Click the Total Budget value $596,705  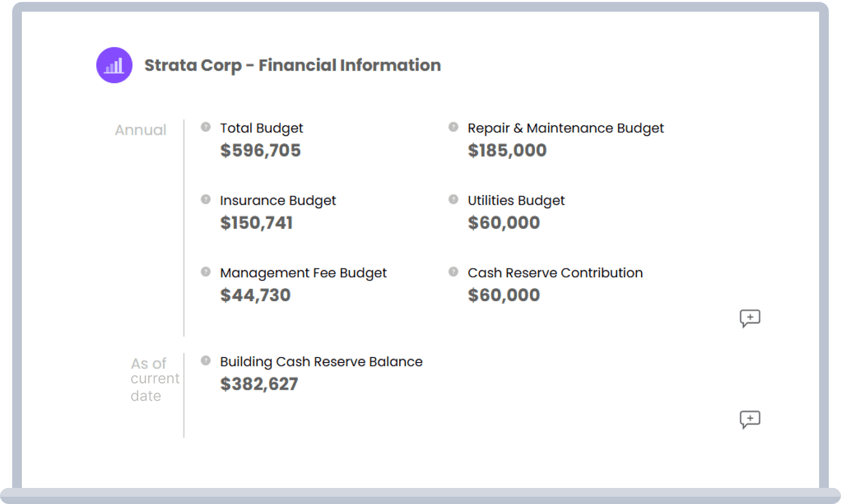[x=261, y=150]
